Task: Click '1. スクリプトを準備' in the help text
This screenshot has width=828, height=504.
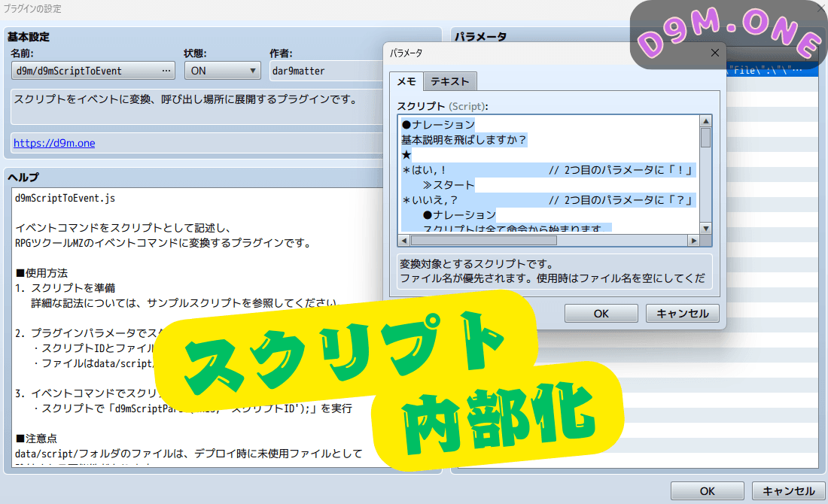Action: coord(65,288)
